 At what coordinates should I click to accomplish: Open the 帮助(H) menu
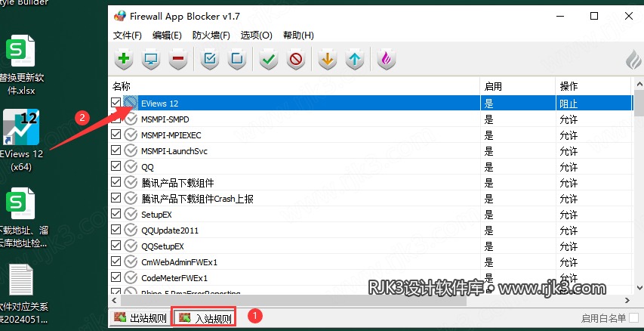(298, 36)
